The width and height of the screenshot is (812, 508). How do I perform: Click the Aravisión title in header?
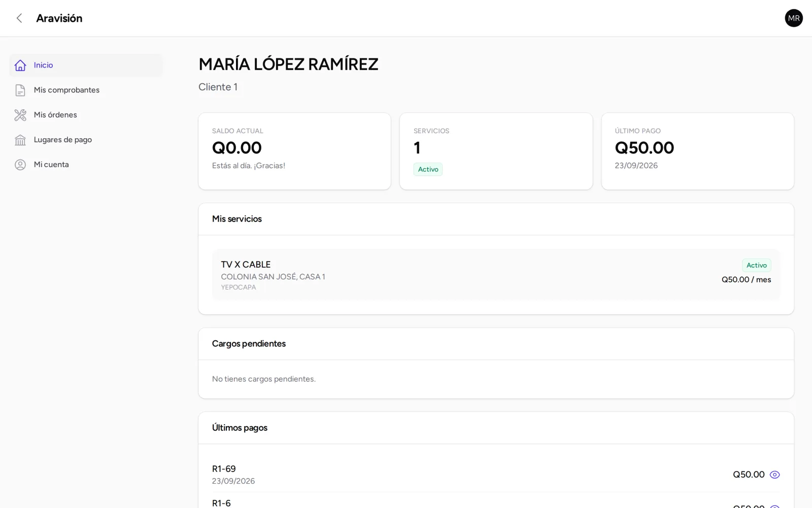[59, 18]
